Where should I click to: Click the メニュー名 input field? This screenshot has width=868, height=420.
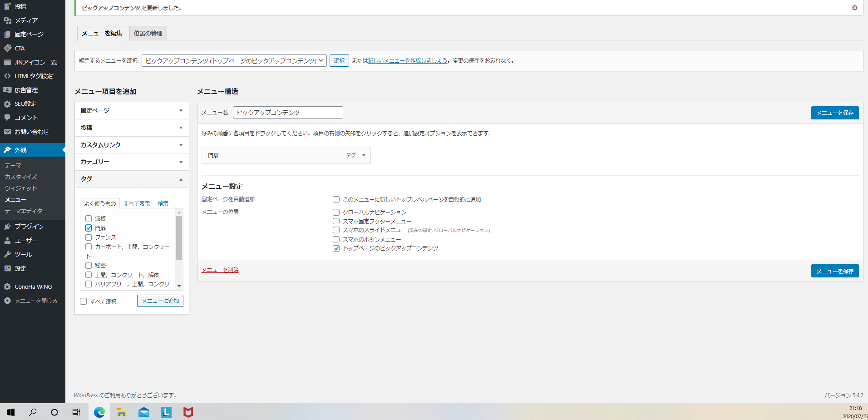(288, 112)
